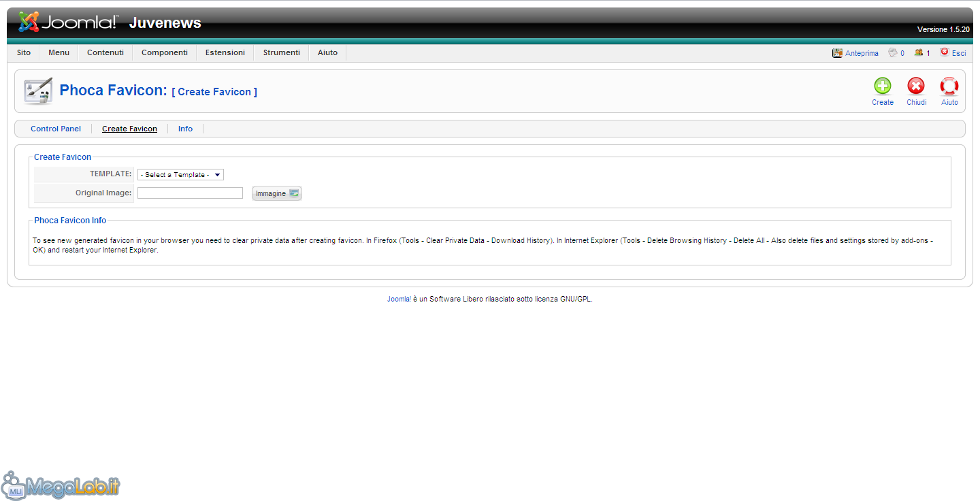Click the Phoca Favicon page heading
The width and height of the screenshot is (980, 503).
pyautogui.click(x=114, y=90)
